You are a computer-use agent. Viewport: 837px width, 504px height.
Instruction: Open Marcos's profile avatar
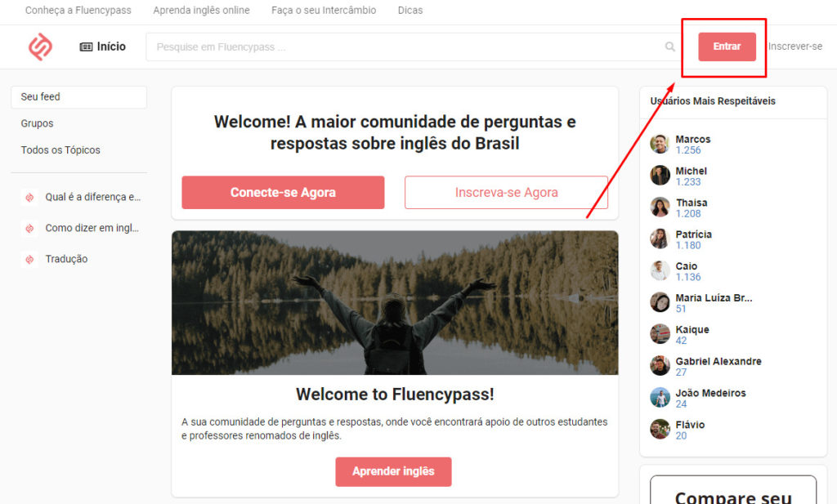(660, 144)
